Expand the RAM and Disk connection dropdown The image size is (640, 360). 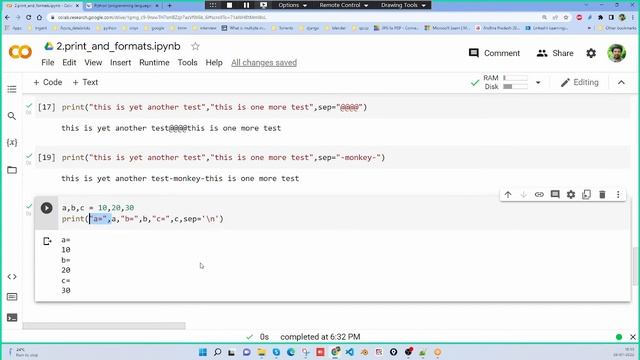538,82
